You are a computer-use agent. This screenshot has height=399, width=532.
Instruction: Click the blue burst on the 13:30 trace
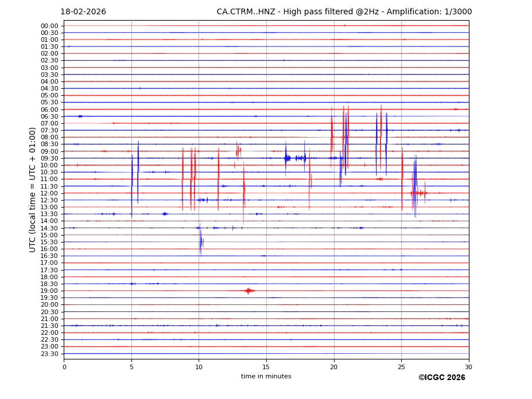pos(165,214)
